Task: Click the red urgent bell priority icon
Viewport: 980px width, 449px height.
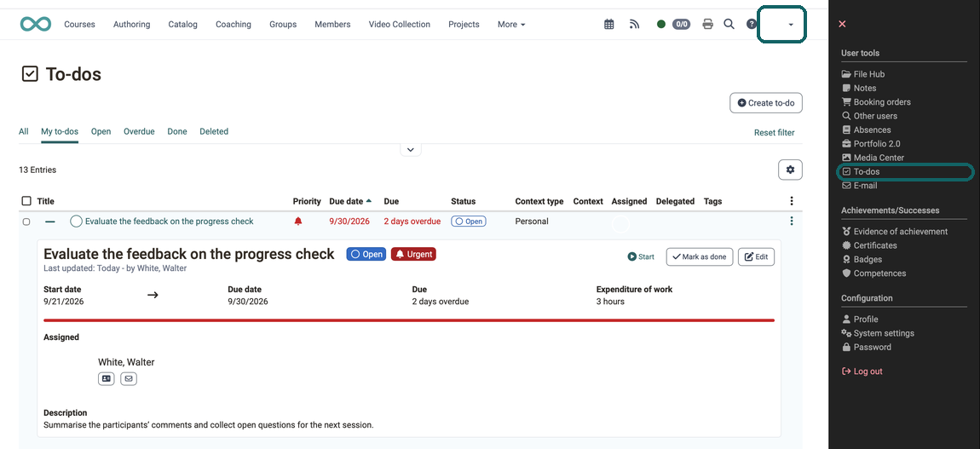Action: coord(298,221)
